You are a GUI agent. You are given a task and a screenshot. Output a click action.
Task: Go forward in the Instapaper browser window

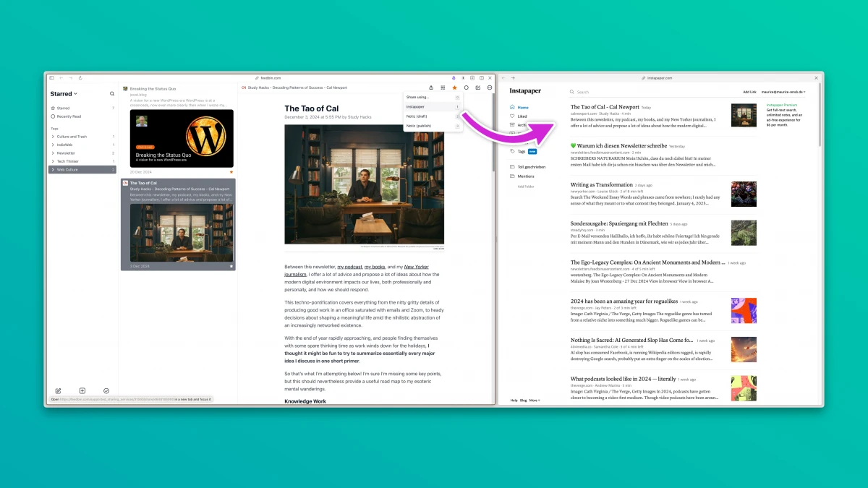click(x=513, y=77)
